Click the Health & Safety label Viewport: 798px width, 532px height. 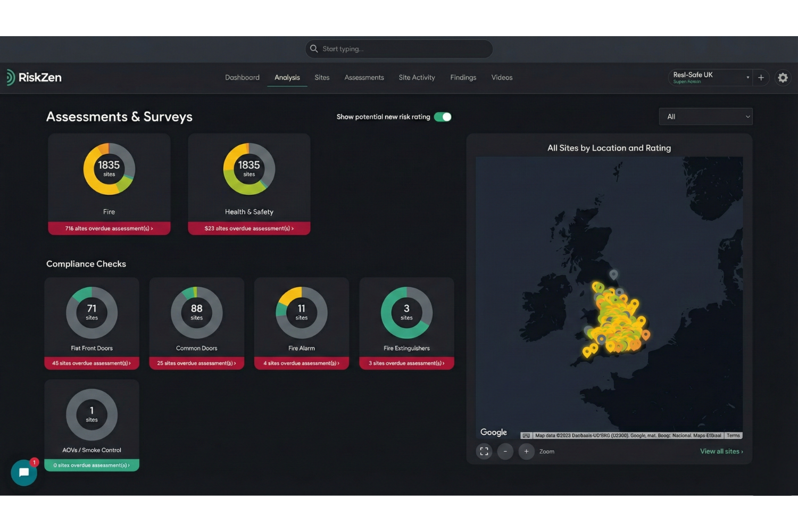point(249,212)
